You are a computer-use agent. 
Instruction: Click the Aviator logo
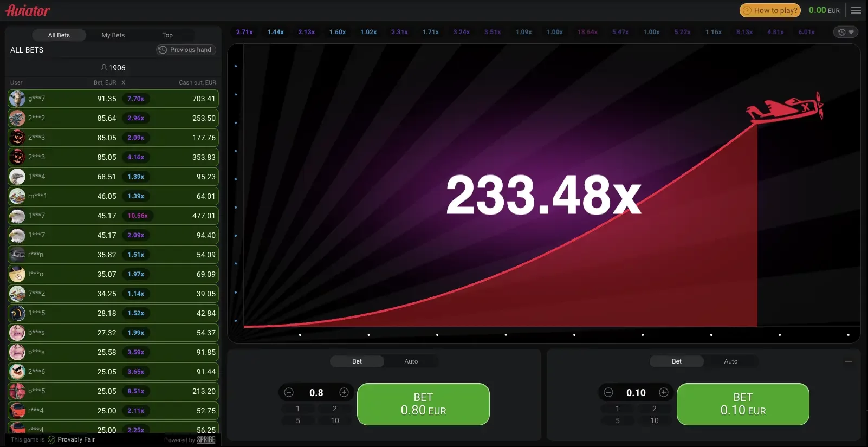coord(28,10)
